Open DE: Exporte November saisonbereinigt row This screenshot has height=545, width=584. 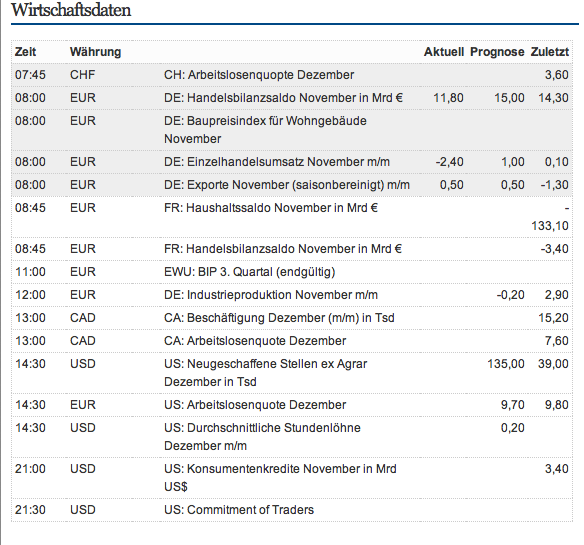pos(292,185)
